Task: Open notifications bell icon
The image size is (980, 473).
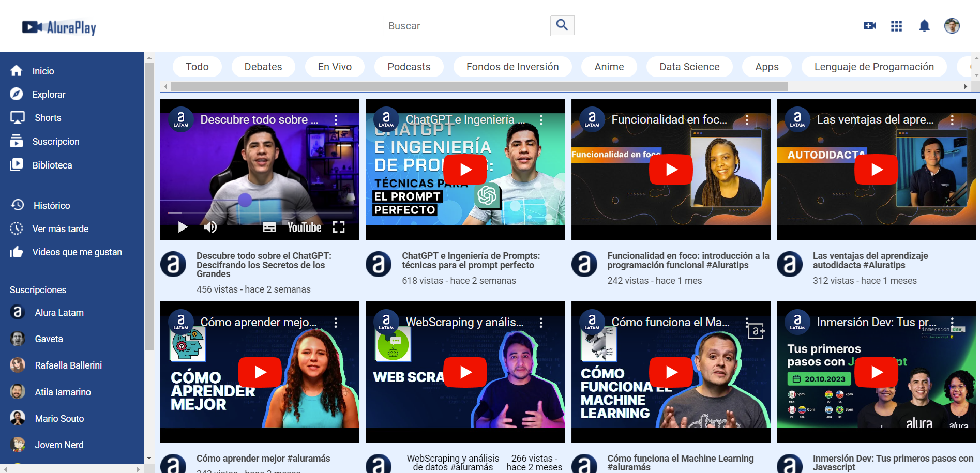Action: click(x=924, y=26)
